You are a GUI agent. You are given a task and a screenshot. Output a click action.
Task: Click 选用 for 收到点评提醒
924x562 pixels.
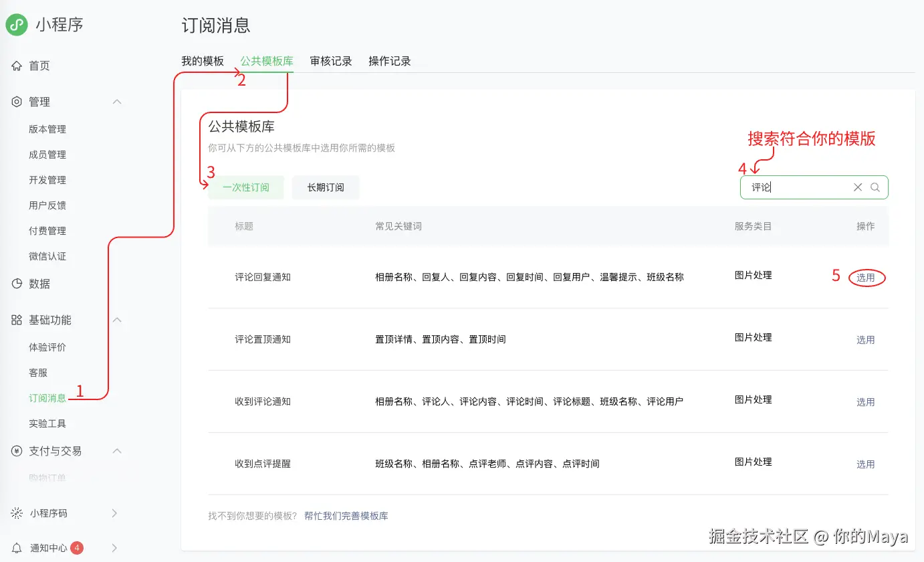tap(866, 464)
